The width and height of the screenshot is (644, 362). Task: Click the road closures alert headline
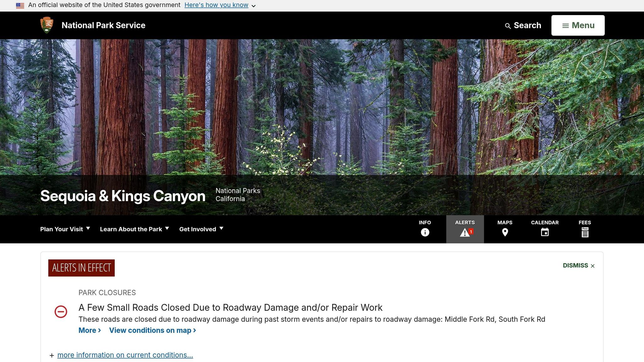230,307
